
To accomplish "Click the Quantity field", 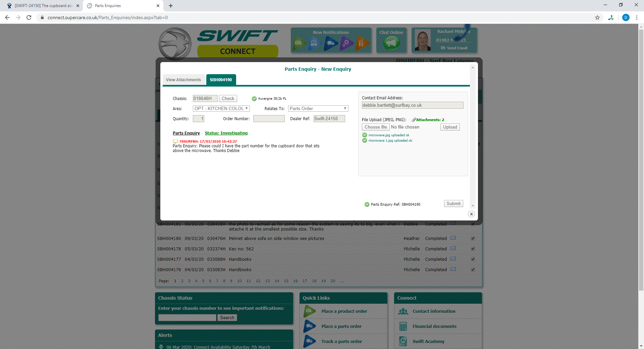I will tap(199, 118).
